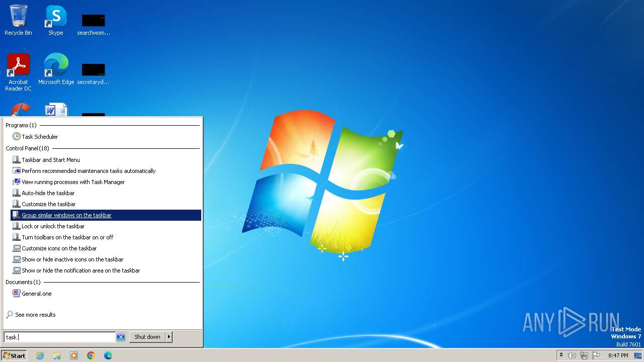Open Internet Explorer from the taskbar
The width and height of the screenshot is (644, 362).
tap(40, 355)
